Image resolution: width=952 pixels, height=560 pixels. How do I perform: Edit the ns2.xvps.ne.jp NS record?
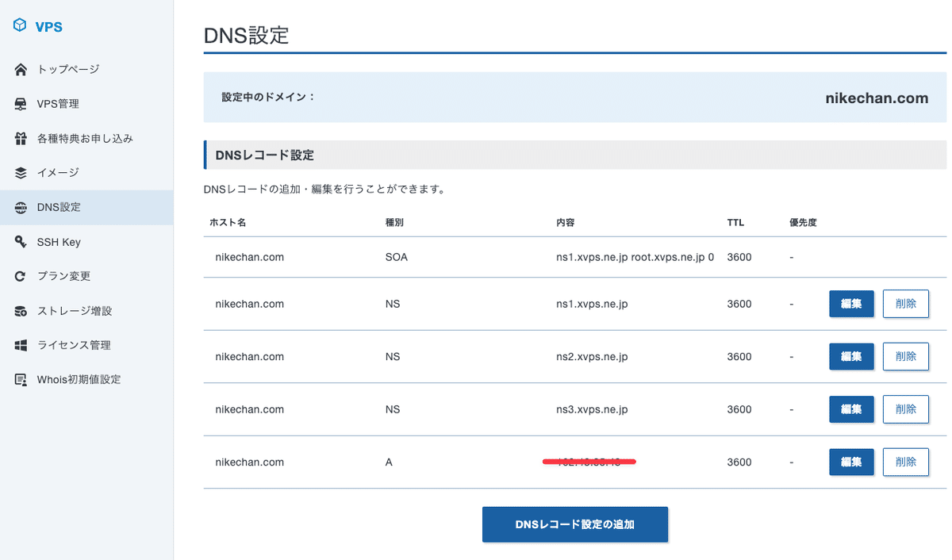tap(851, 357)
